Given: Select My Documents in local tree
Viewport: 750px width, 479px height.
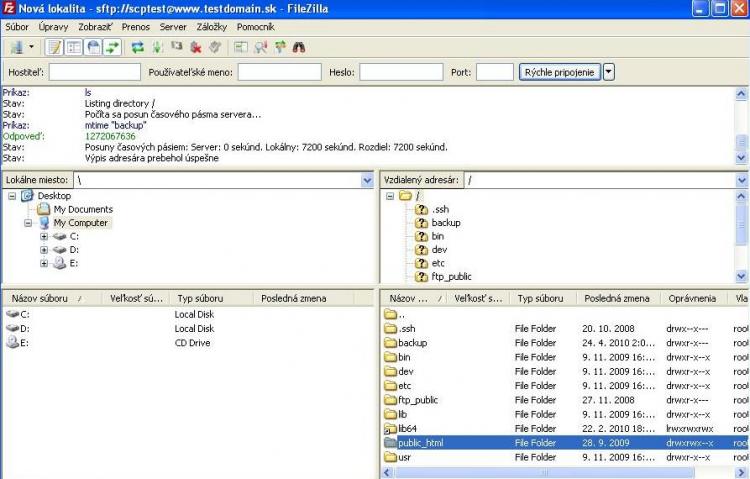Looking at the screenshot, I should [83, 209].
